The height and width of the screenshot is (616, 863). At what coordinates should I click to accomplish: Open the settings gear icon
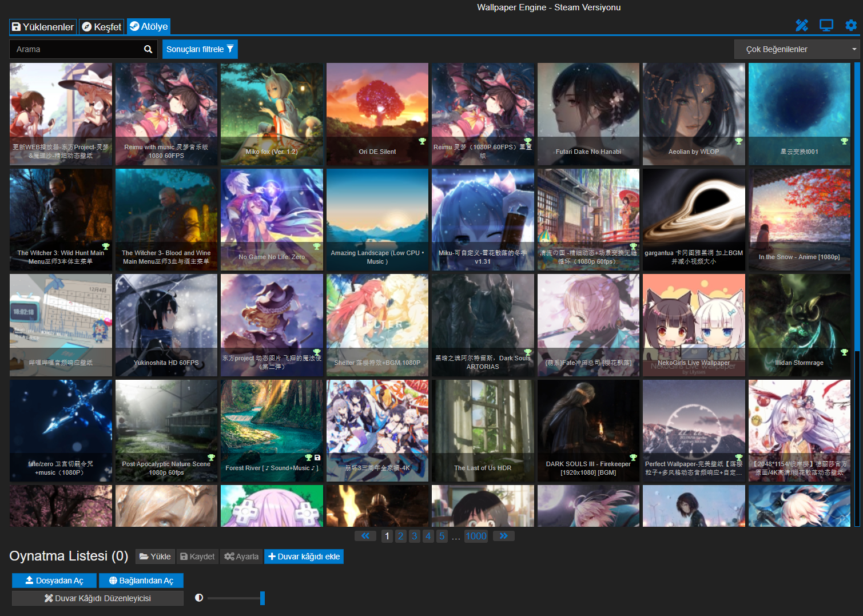point(851,25)
